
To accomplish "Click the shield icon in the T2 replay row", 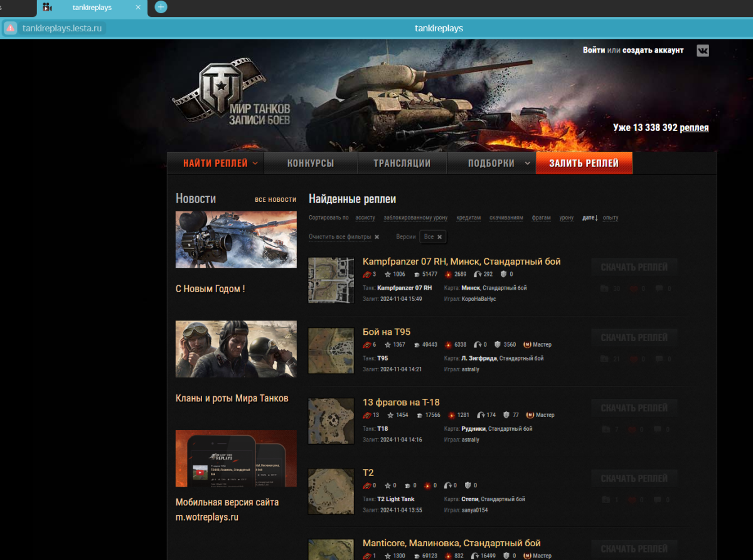I will [468, 485].
